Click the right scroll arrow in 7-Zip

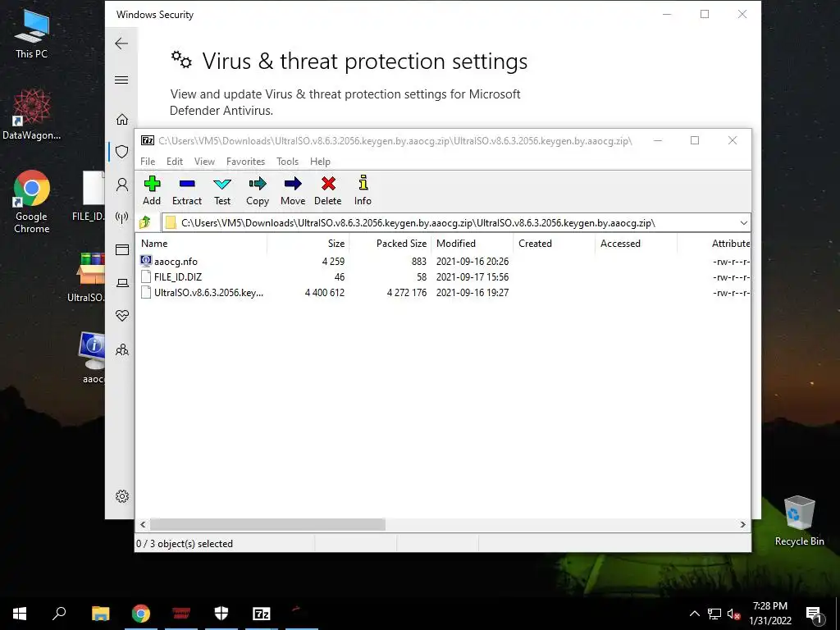point(742,524)
